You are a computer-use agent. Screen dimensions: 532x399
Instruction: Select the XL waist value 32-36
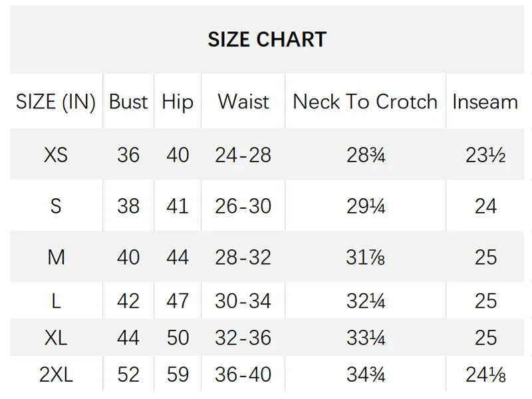point(243,338)
